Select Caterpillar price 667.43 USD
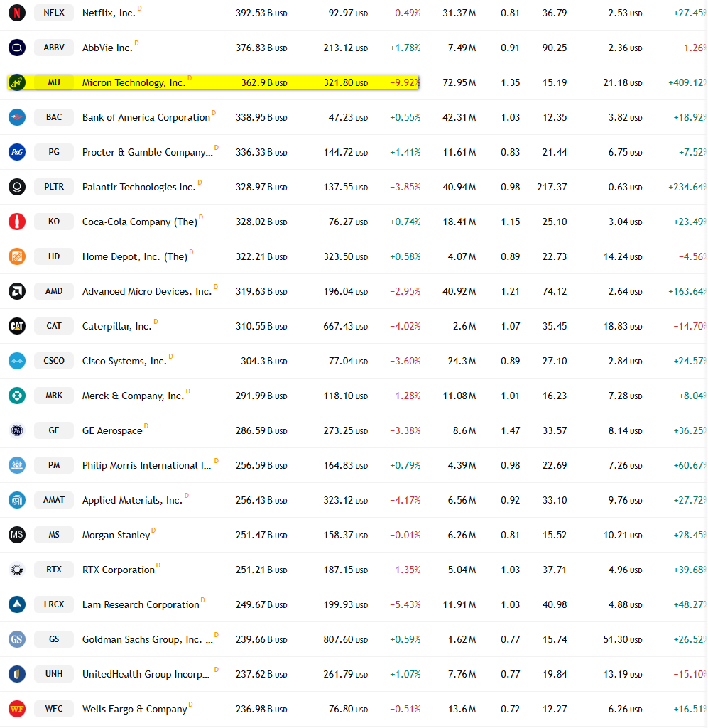Image resolution: width=708 pixels, height=728 pixels. pyautogui.click(x=346, y=327)
